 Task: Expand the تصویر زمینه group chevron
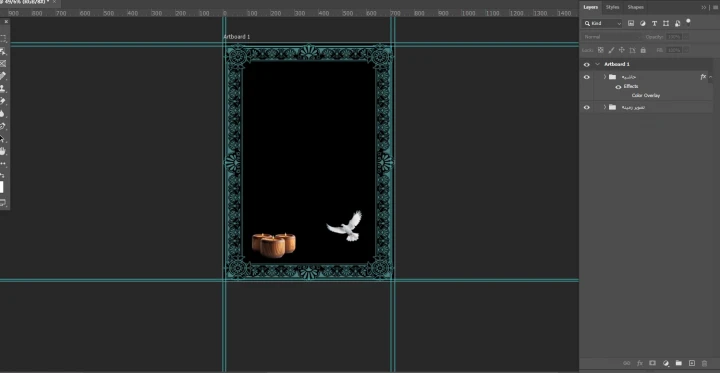(605, 107)
